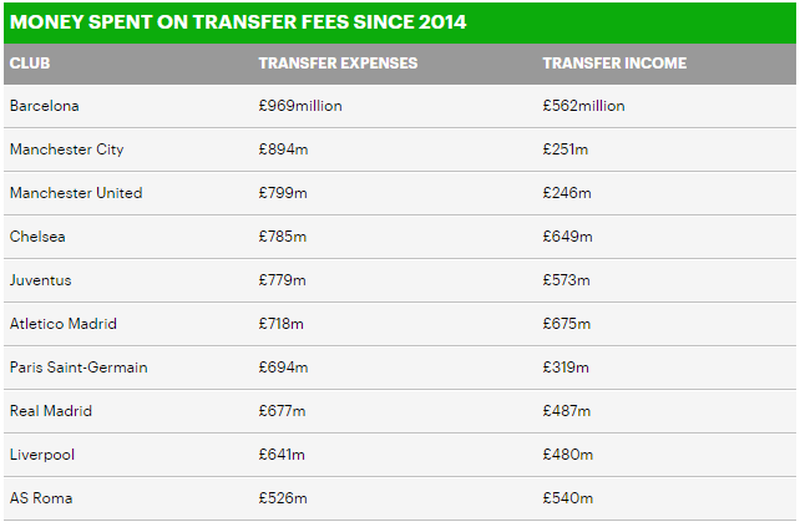Click the Chelsea club name
The width and height of the screenshot is (800, 527).
tap(38, 237)
